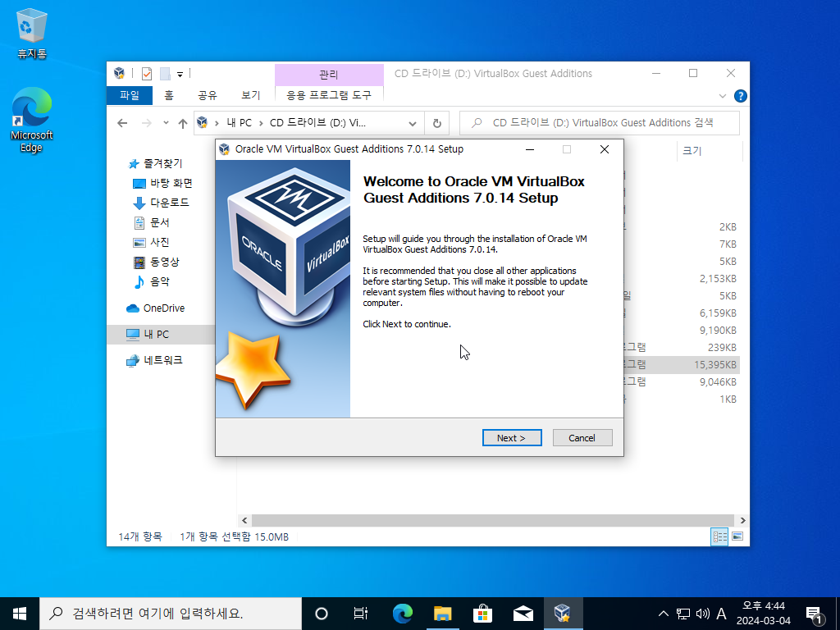Select the file row sized 15,395KB

click(682, 365)
